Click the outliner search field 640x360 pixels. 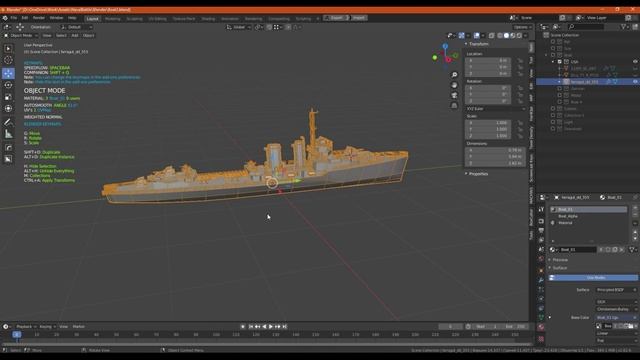[x=585, y=27]
